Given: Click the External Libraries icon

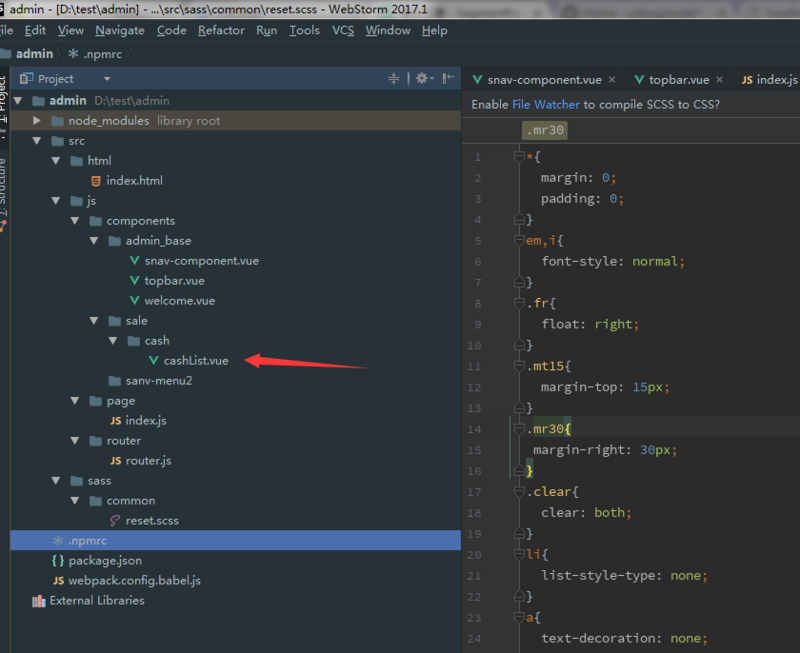Looking at the screenshot, I should [x=39, y=601].
